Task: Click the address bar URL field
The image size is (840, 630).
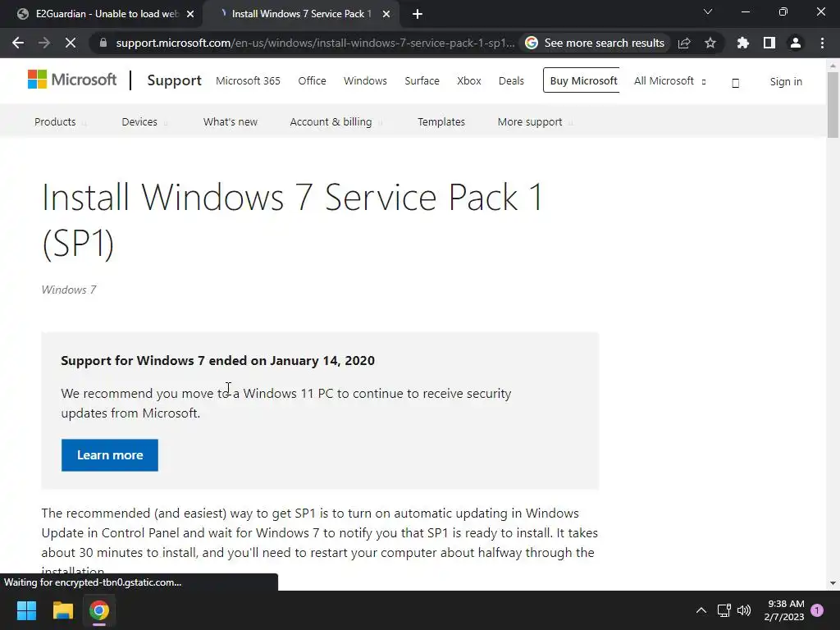Action: [x=315, y=43]
